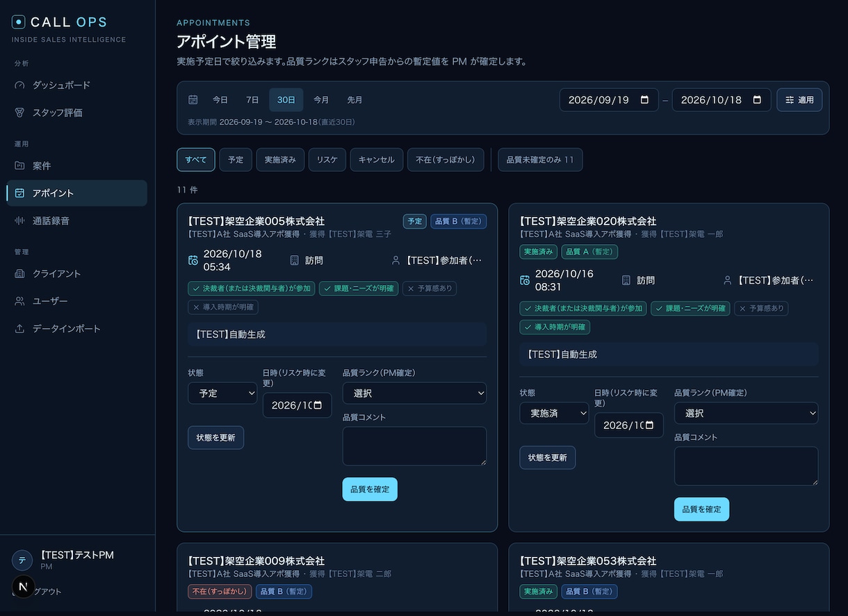
Task: Open date picker icon in 2026/10/18 field
Action: (x=757, y=100)
